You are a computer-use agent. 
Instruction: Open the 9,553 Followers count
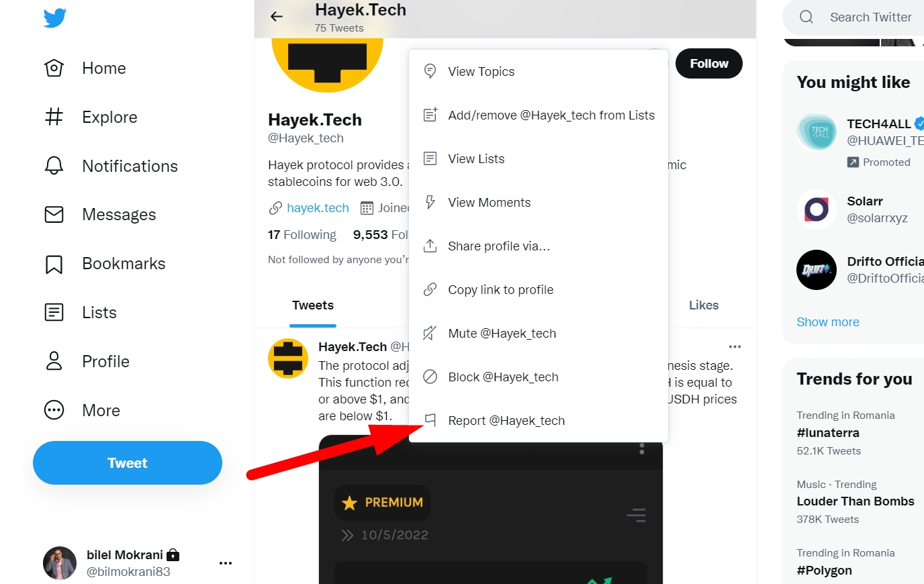pos(381,235)
